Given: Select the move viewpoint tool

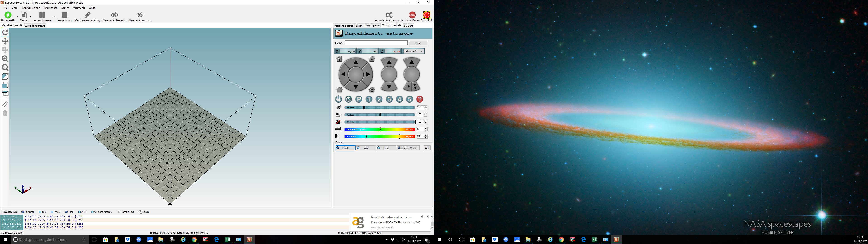Looking at the screenshot, I should (x=5, y=41).
